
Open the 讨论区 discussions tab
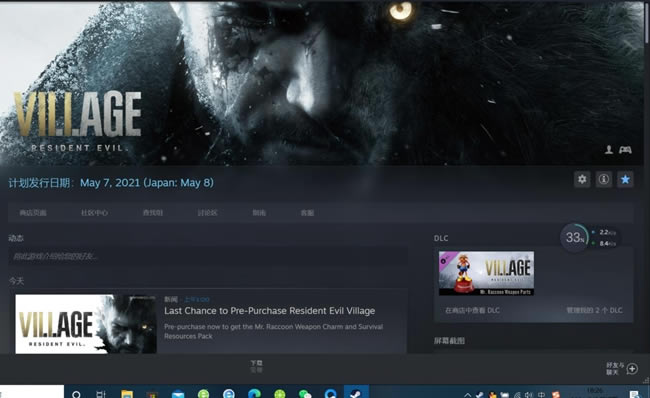[x=207, y=213]
